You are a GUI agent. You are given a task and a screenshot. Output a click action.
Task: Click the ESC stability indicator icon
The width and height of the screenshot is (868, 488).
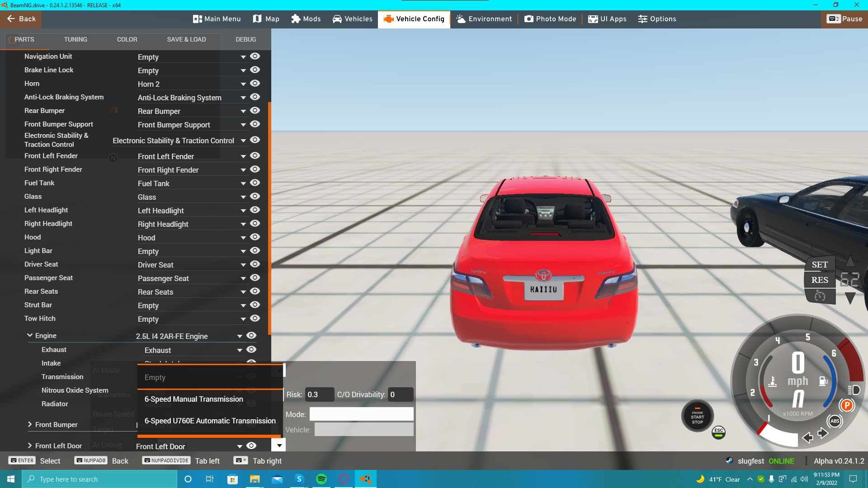tap(718, 432)
